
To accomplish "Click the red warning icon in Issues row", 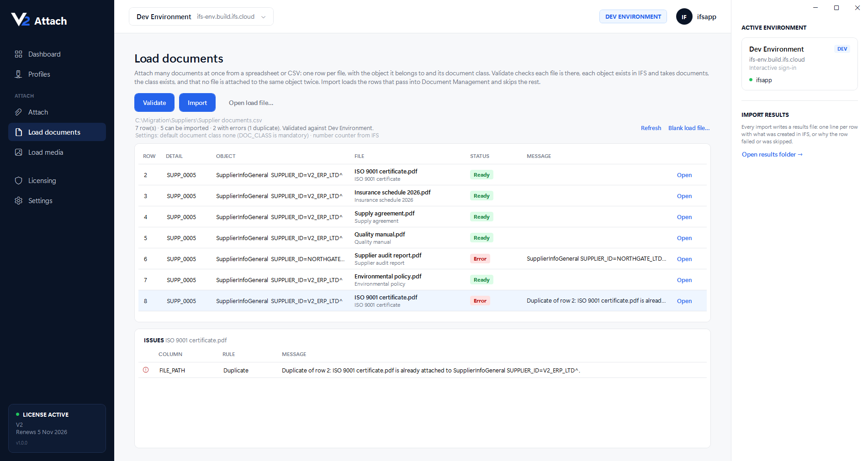I will (x=146, y=370).
